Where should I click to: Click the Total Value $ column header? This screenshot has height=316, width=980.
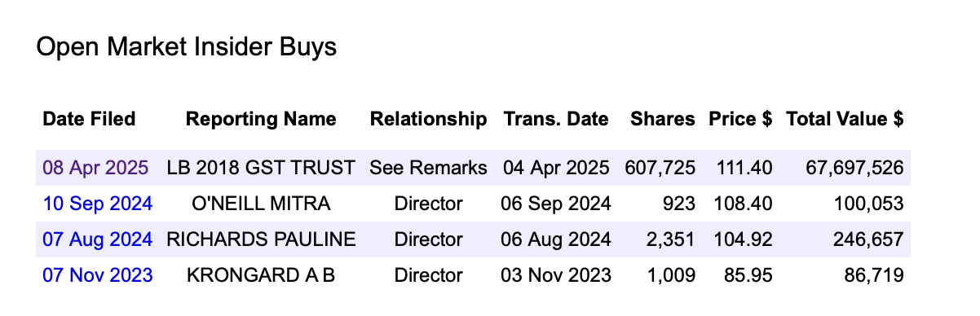tap(845, 119)
